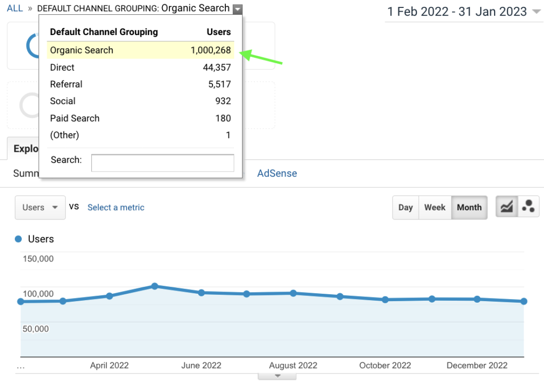
Task: Set chart granularity to Day
Action: click(x=405, y=208)
